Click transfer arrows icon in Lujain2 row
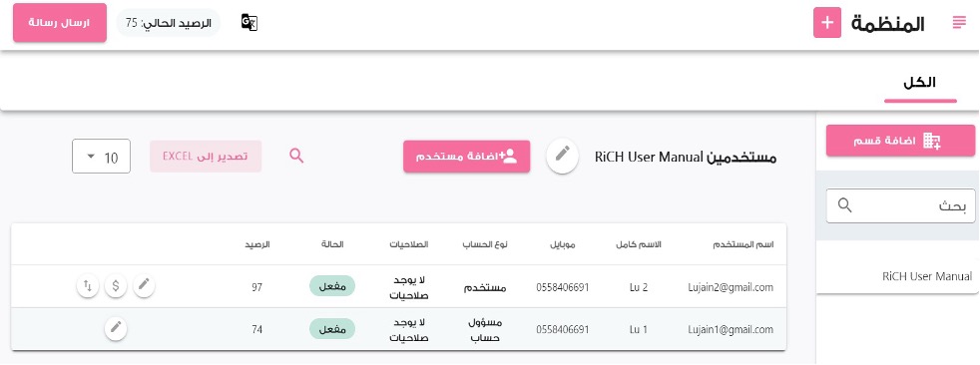980x365 pixels. coord(88,286)
